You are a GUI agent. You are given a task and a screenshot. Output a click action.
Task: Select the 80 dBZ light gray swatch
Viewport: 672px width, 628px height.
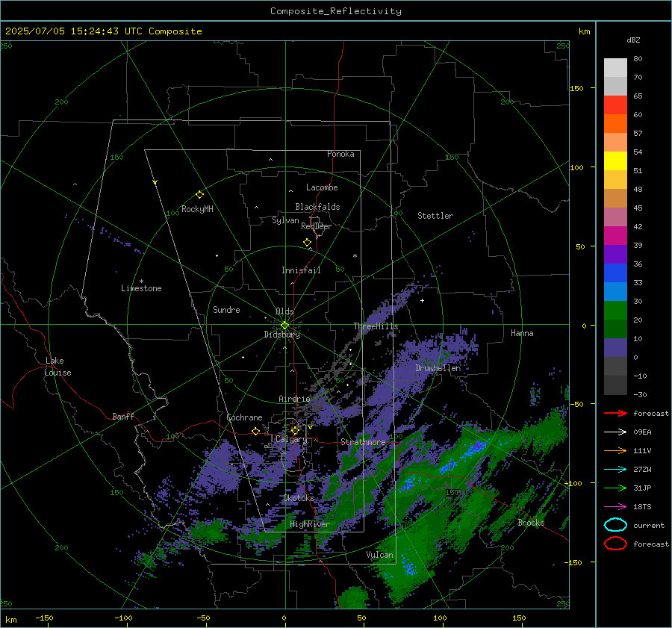[x=615, y=68]
